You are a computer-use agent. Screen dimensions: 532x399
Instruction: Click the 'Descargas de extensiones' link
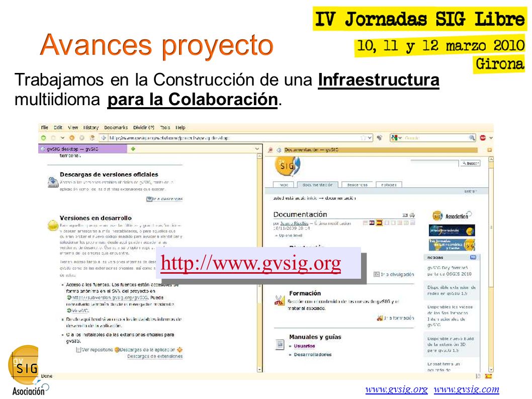pos(155,356)
